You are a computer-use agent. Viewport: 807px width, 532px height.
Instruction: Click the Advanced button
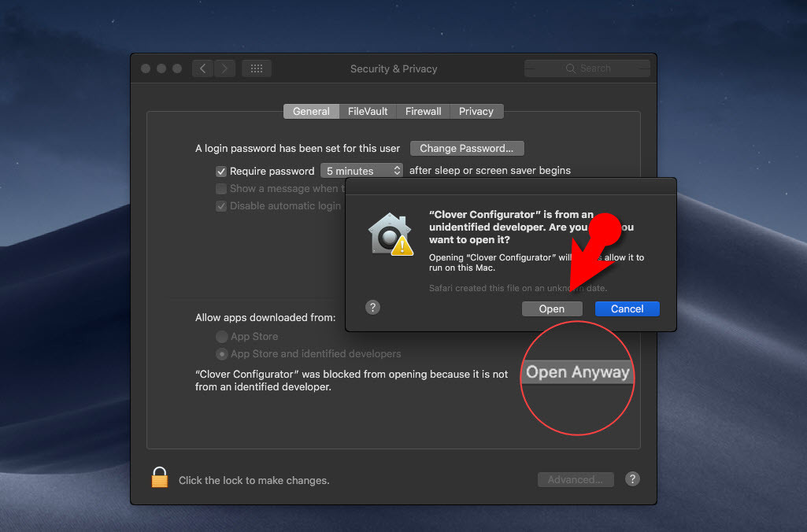[x=576, y=479]
